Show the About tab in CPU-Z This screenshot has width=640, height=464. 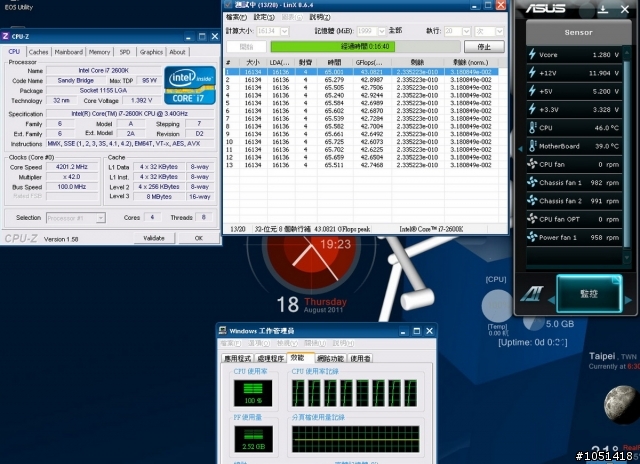tap(177, 52)
